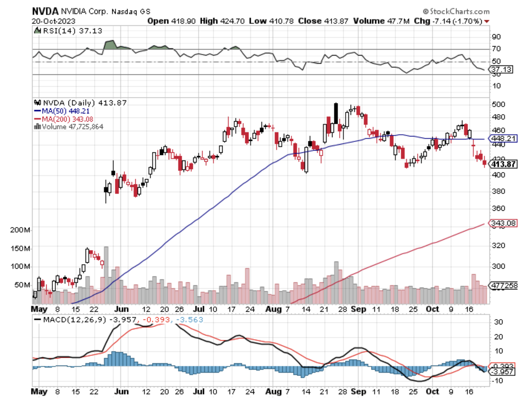Click the red 343.08 MA(200) price tag

coord(503,223)
